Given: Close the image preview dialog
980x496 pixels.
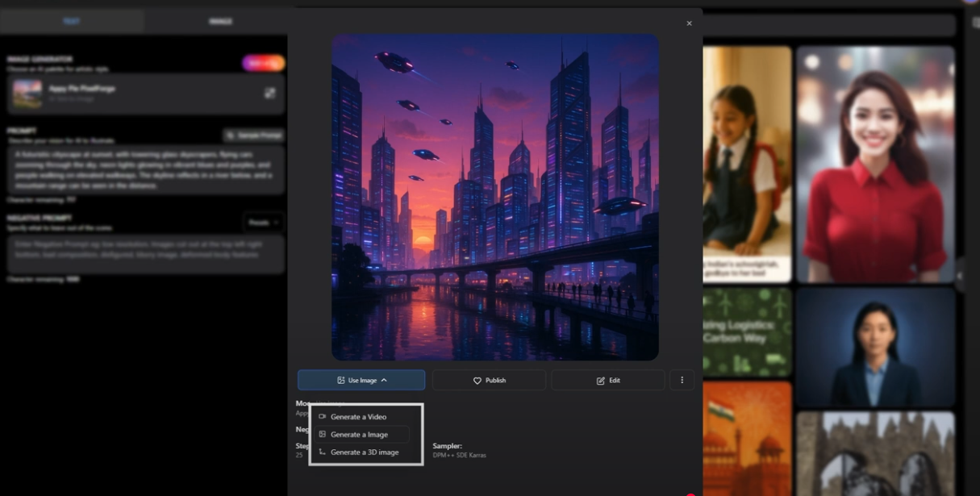Looking at the screenshot, I should [x=689, y=23].
